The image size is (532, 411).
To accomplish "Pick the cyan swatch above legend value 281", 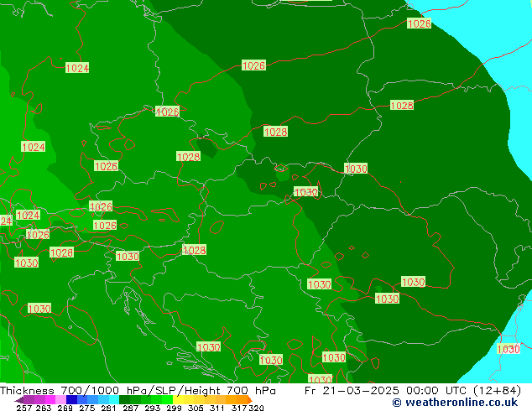I will point(109,400).
